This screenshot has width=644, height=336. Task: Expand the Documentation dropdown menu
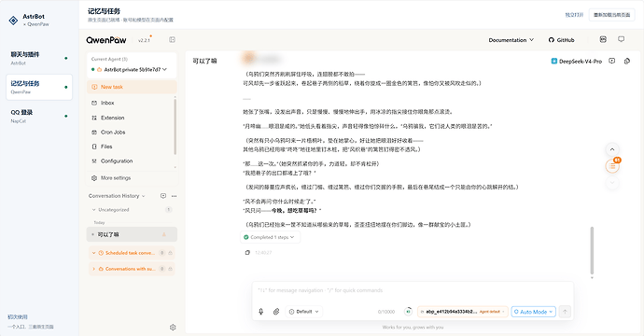(x=511, y=40)
